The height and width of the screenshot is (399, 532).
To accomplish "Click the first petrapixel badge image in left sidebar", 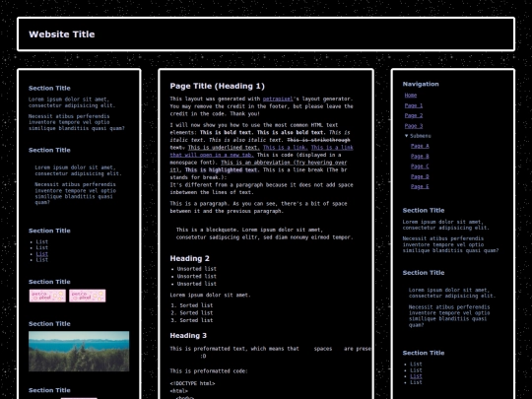I will point(47,296).
